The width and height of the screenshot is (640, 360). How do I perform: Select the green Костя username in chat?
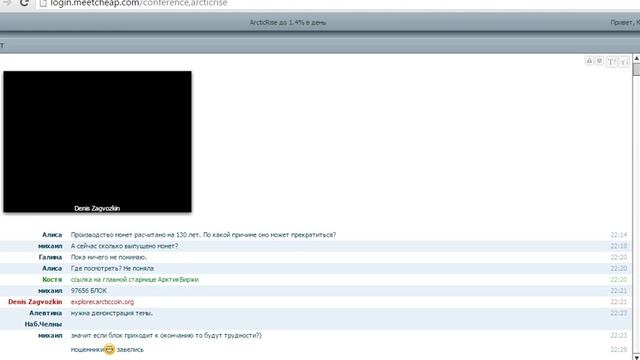tap(52, 280)
